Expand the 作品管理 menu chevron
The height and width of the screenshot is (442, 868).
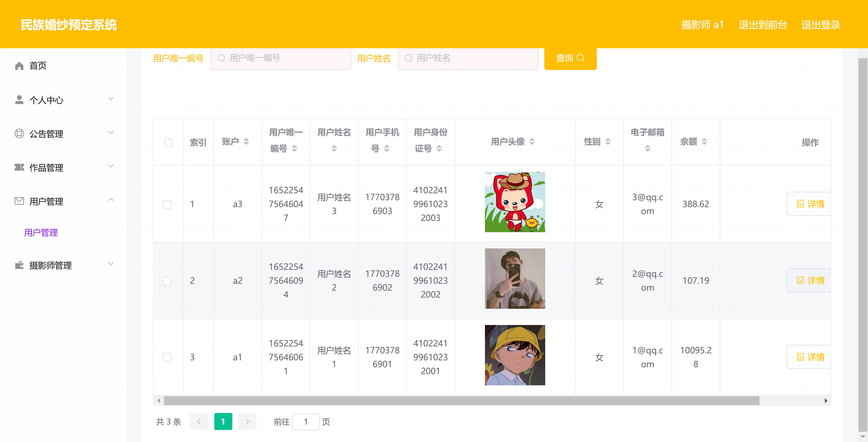[x=111, y=166]
